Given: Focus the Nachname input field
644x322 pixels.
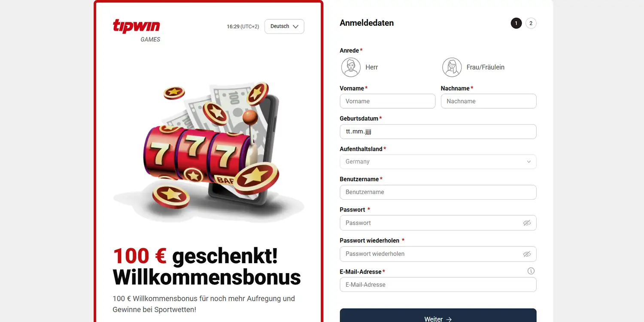Looking at the screenshot, I should point(489,101).
